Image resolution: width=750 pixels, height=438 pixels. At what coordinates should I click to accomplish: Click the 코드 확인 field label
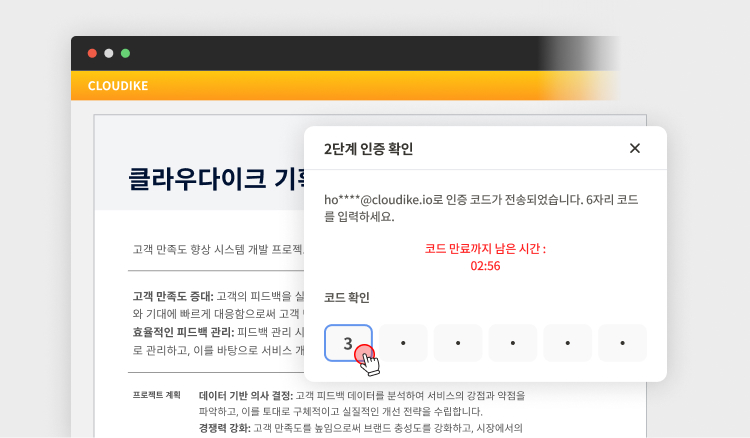[347, 298]
